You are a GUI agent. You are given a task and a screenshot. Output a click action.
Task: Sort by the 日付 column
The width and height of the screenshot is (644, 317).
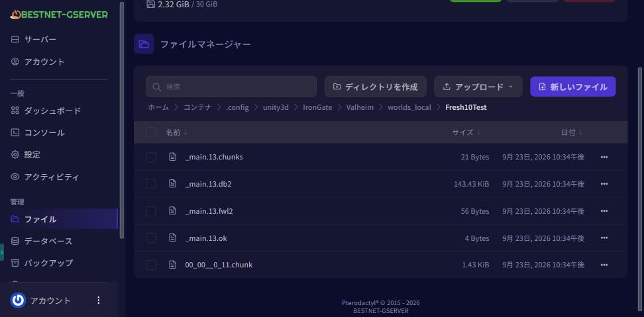pos(572,132)
